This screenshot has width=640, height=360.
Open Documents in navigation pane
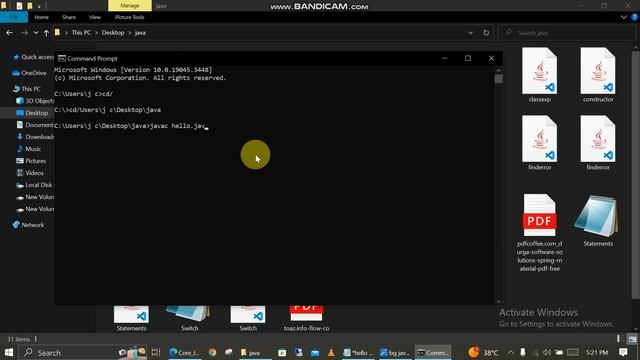tap(35, 125)
